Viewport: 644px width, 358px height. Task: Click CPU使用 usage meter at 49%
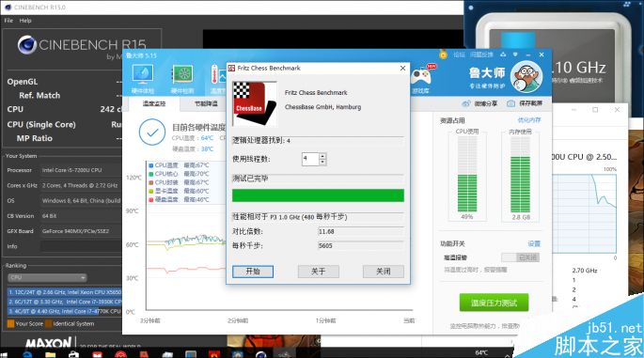click(x=467, y=175)
